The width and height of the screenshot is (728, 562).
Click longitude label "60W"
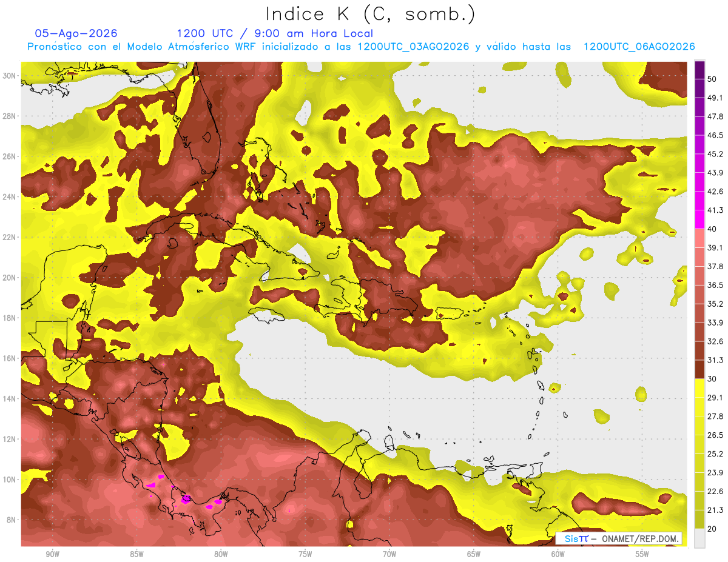[x=558, y=554]
